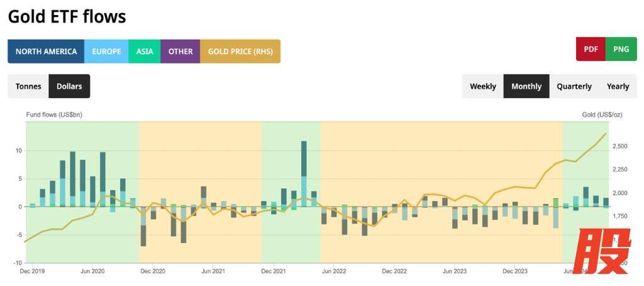Show Yearly fund flows

pyautogui.click(x=618, y=86)
